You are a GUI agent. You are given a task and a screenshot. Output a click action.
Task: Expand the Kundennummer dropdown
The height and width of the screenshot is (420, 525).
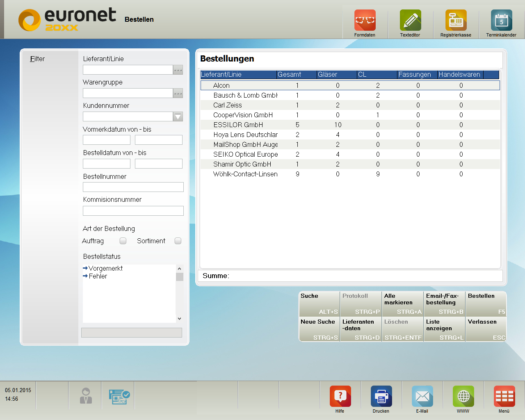click(178, 116)
